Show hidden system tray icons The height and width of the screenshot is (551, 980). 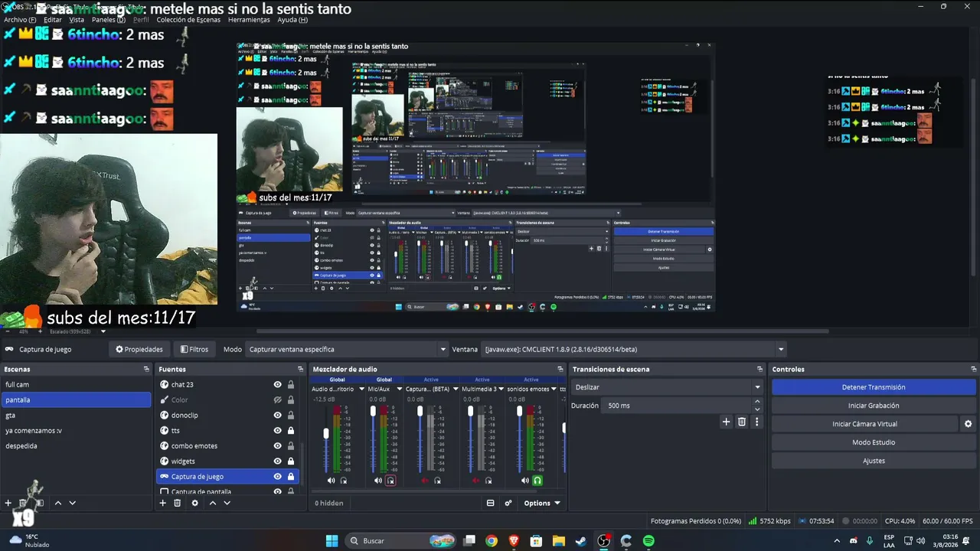point(836,541)
